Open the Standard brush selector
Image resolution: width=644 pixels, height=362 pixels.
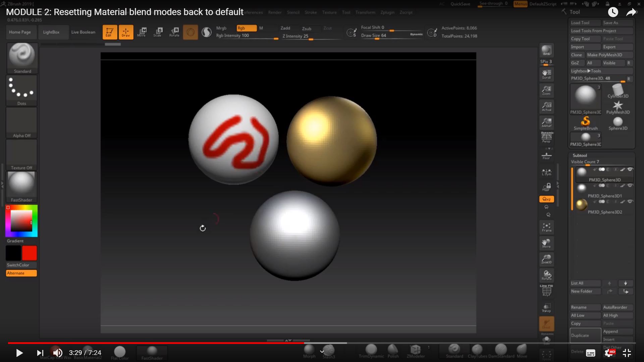point(22,58)
